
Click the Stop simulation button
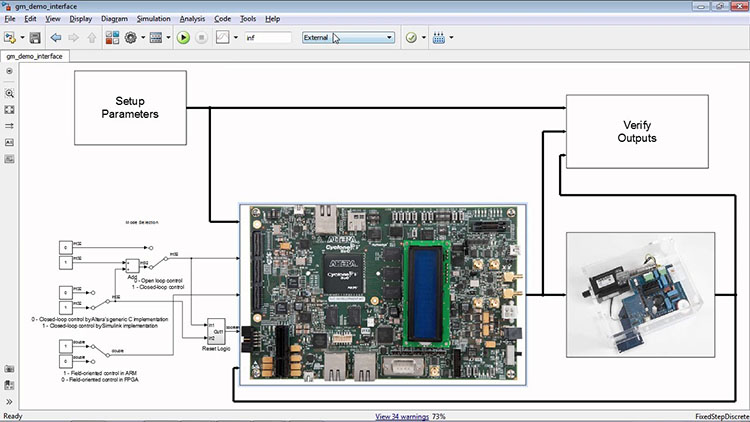point(201,37)
